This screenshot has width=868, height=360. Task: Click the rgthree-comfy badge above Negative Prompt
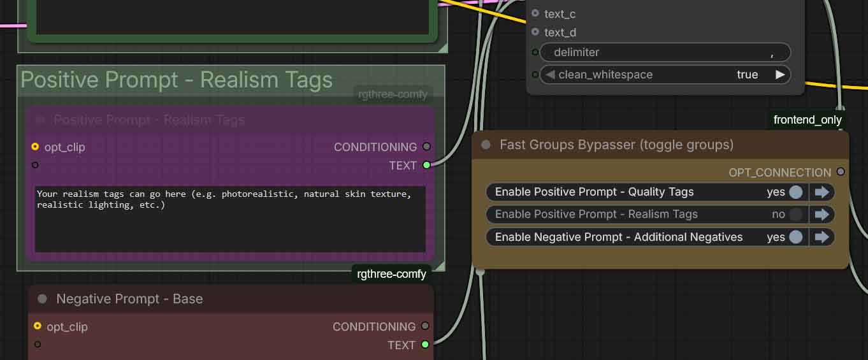[391, 274]
